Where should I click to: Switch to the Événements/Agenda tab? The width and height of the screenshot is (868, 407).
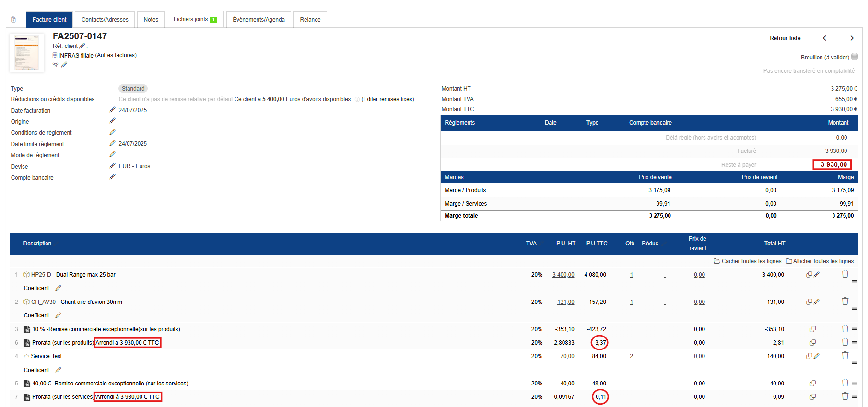(x=259, y=20)
